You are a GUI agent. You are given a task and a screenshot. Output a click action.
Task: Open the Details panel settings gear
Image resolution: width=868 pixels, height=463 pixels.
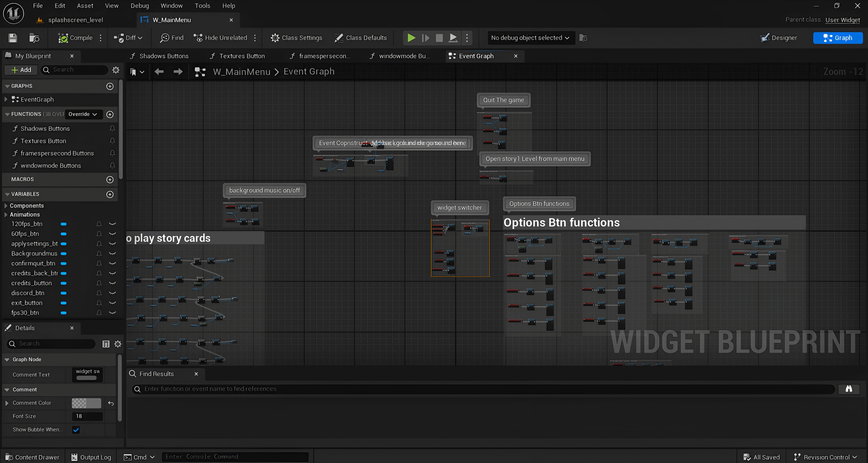click(118, 344)
